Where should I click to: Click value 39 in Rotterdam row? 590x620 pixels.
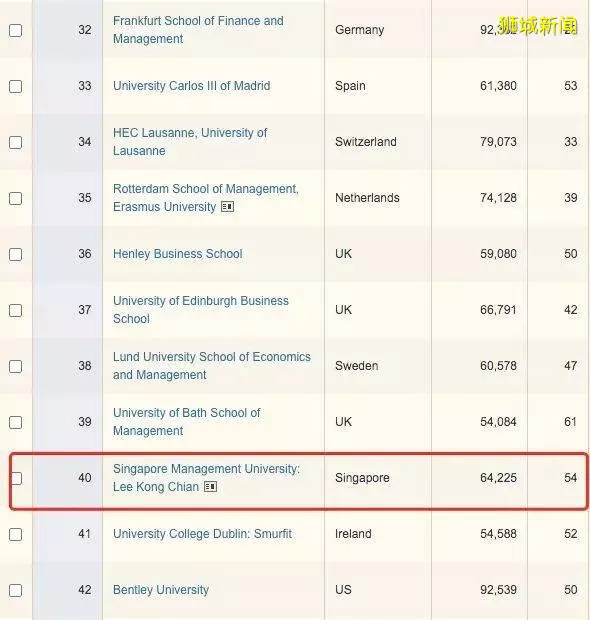point(571,198)
